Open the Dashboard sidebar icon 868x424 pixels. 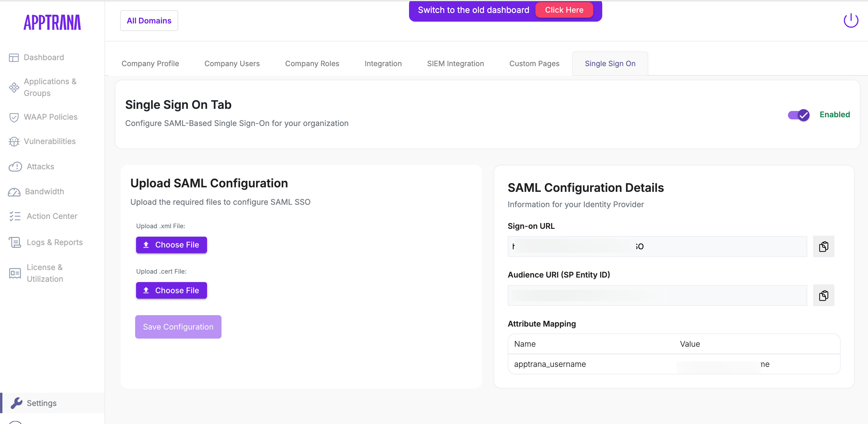(x=14, y=58)
